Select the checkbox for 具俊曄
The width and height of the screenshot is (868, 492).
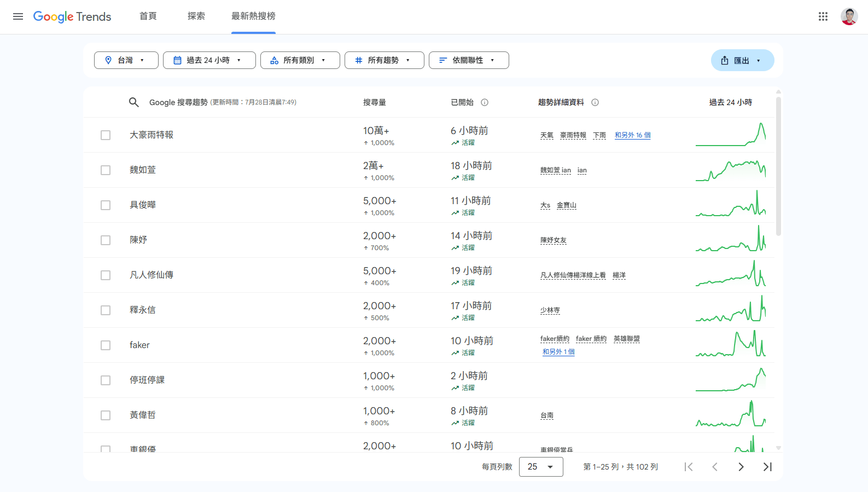click(x=106, y=205)
